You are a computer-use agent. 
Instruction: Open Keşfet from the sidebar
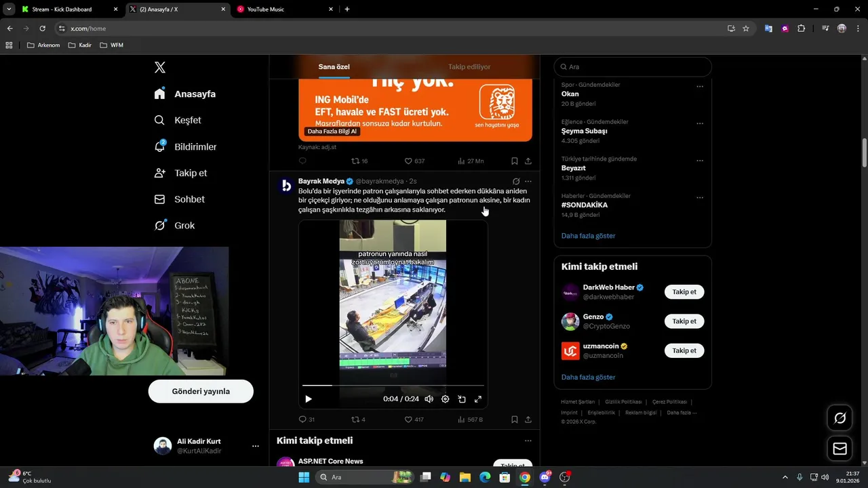click(x=178, y=120)
